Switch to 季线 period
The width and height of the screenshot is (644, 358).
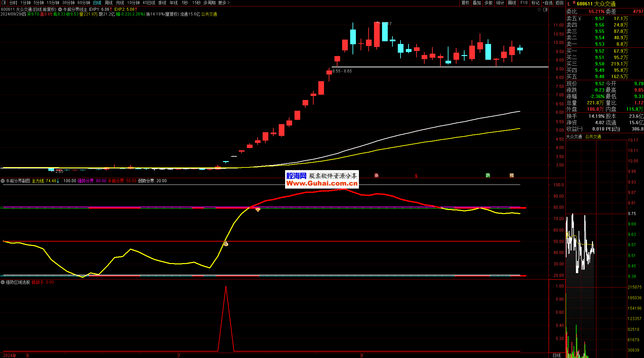click(x=162, y=3)
